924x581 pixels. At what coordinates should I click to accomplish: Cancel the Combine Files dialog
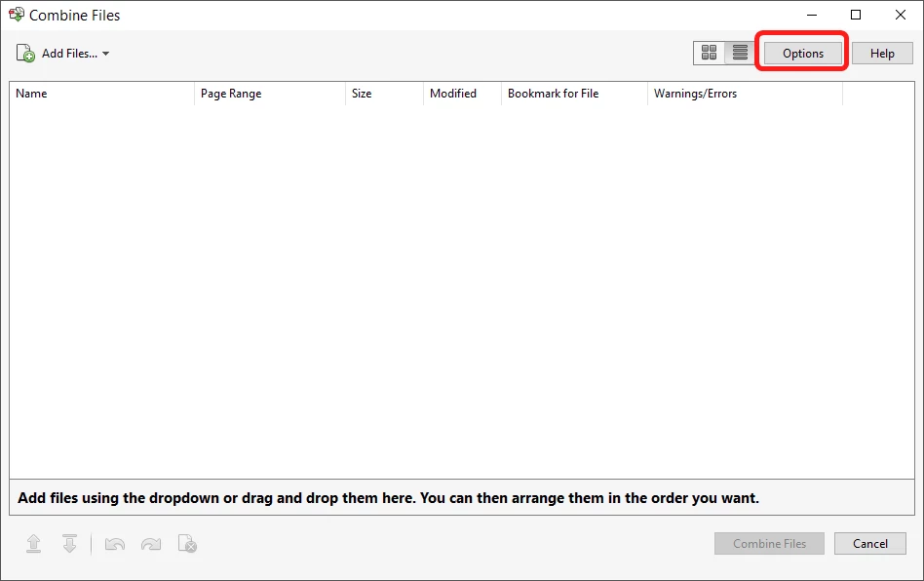coord(869,543)
